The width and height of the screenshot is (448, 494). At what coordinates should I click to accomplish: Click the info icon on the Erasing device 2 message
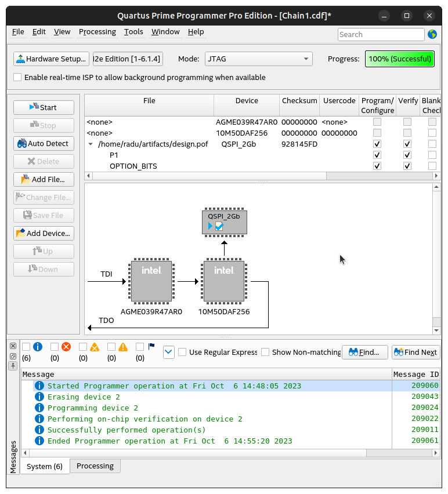tap(39, 397)
